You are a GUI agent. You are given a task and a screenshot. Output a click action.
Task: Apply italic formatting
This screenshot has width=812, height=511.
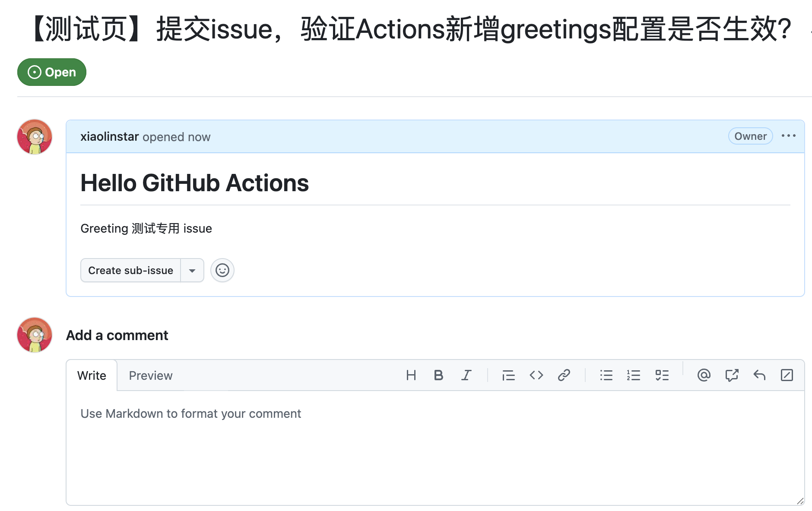pyautogui.click(x=466, y=375)
